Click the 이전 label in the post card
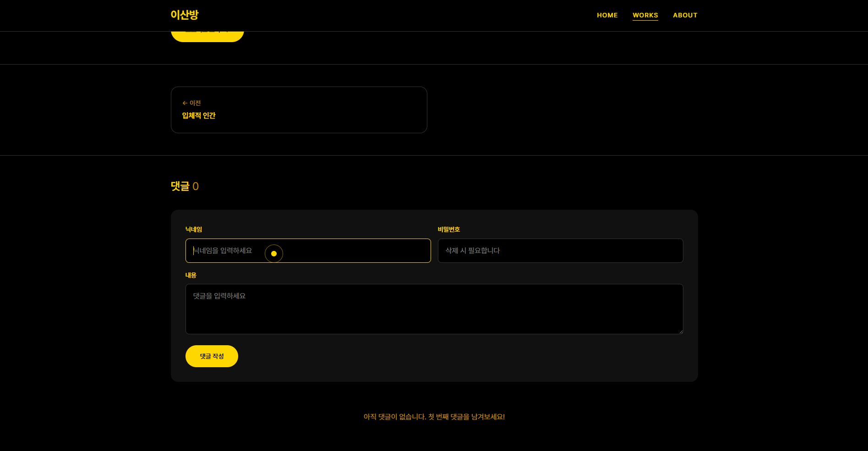The height and width of the screenshot is (451, 868). pos(196,103)
